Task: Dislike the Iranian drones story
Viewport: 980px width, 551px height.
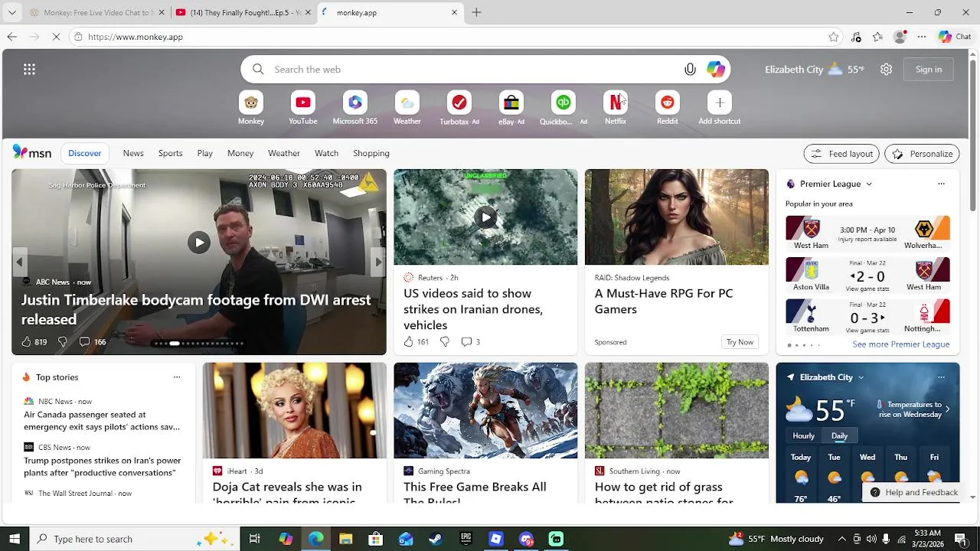Action: tap(445, 342)
